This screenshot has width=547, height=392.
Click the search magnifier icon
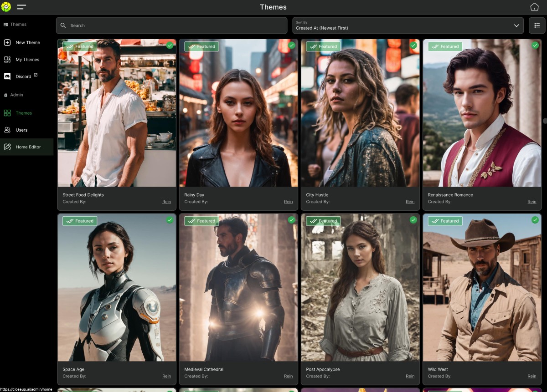pyautogui.click(x=63, y=25)
